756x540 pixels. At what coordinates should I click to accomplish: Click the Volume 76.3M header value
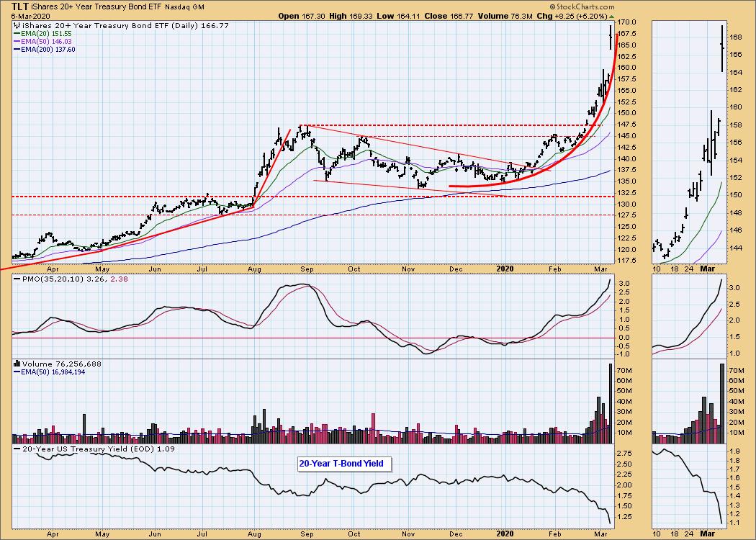(506, 16)
